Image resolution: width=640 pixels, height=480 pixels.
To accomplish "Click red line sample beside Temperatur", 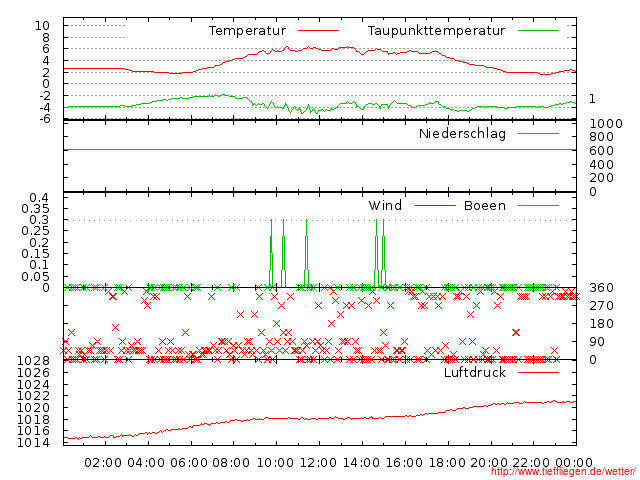I will point(318,31).
